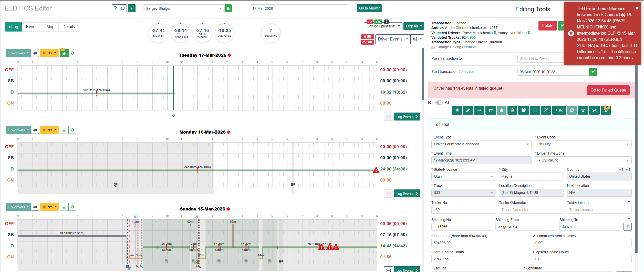Click the Duty Cycle clock gauge
Screen dimensions: 644x272
[224, 33]
